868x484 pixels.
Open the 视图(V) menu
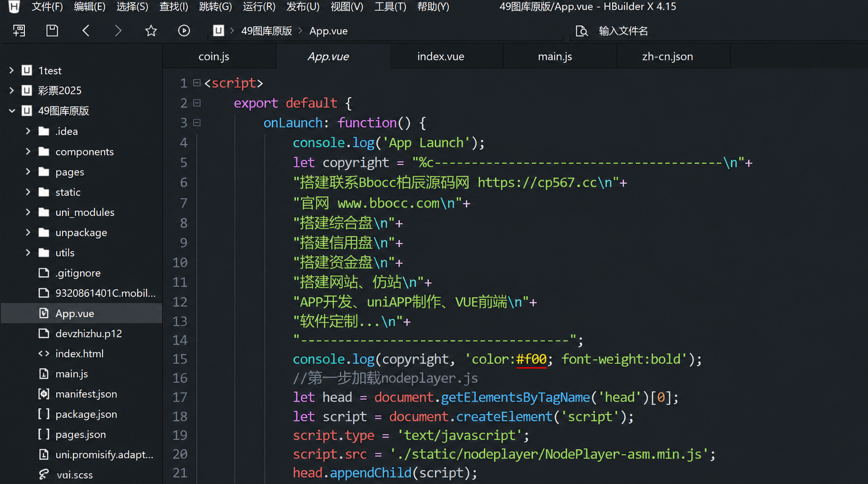click(x=347, y=7)
